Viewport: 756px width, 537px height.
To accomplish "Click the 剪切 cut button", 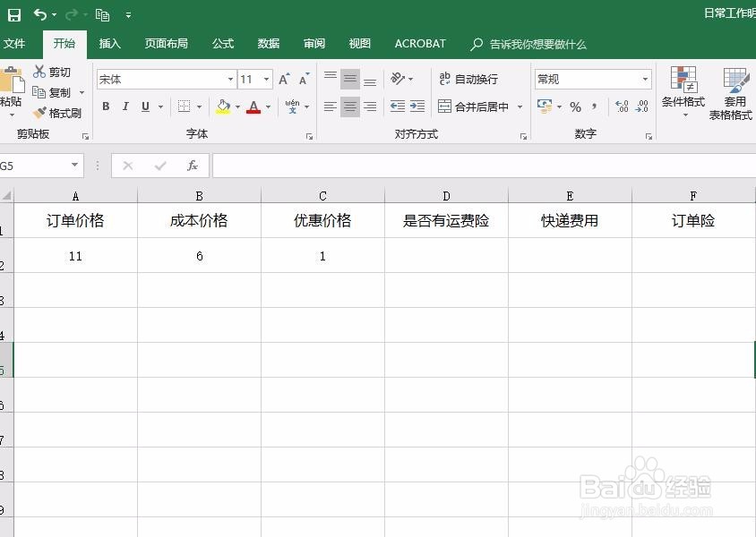I will click(52, 72).
